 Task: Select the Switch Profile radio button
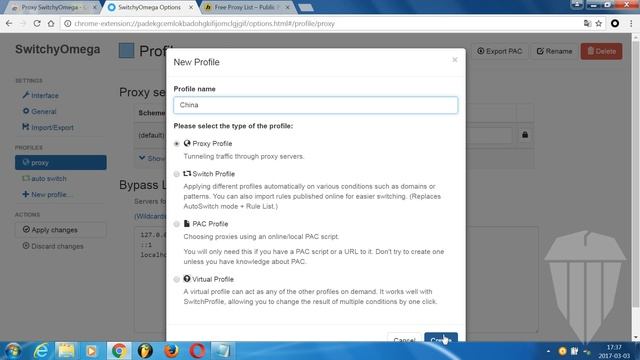tap(176, 174)
